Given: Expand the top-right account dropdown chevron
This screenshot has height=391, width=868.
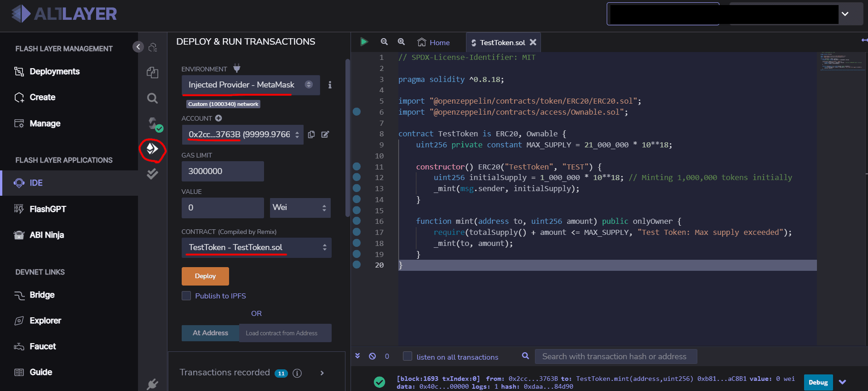Looking at the screenshot, I should pyautogui.click(x=845, y=14).
